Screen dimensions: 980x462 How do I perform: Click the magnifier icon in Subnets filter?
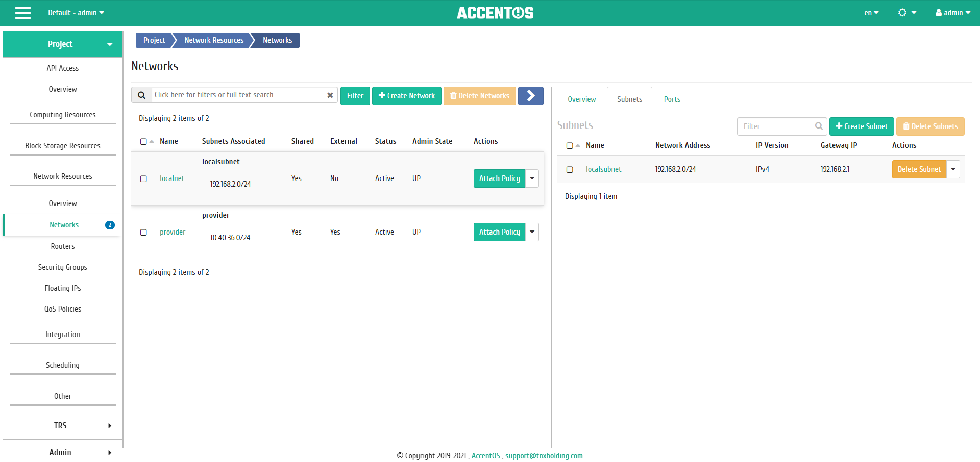coord(819,126)
